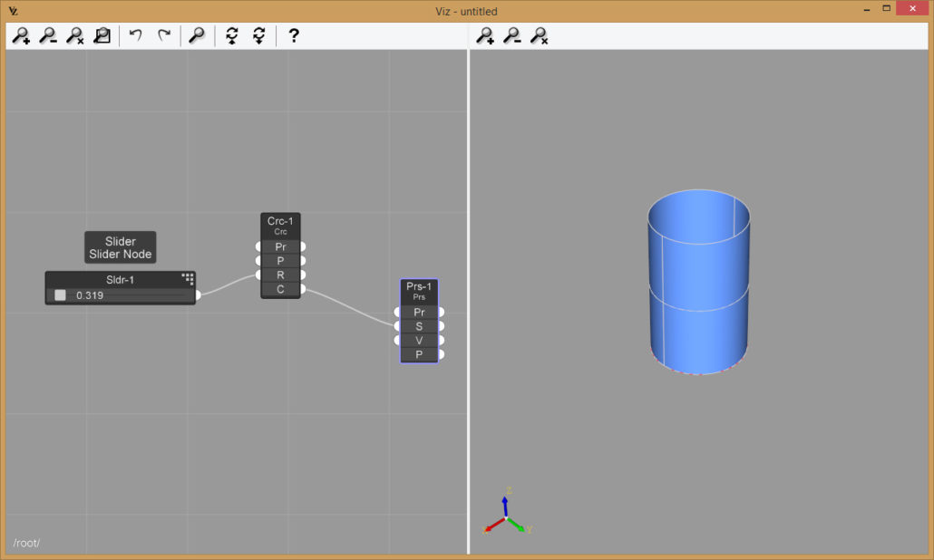Click the Zoom to Fit page icon
The height and width of the screenshot is (560, 934).
102,35
